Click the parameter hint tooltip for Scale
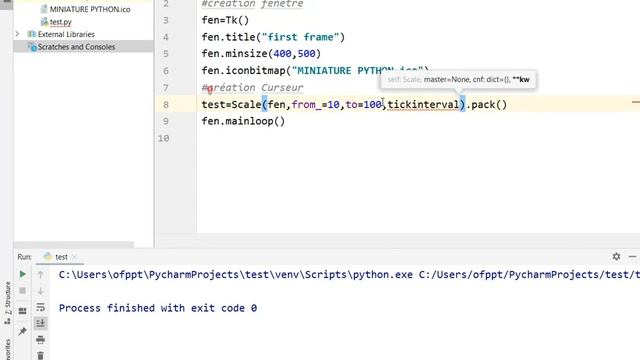Viewport: 640px width, 360px height. pos(458,80)
